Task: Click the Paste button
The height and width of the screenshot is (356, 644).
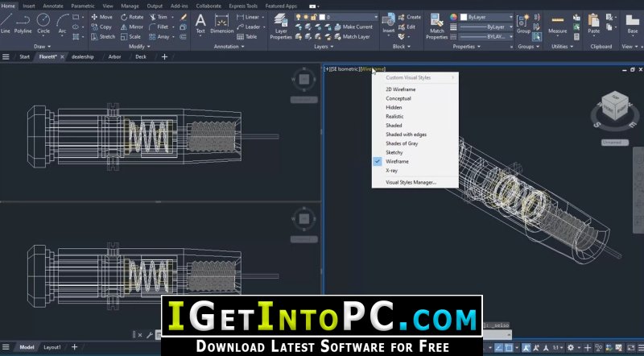Action: pyautogui.click(x=593, y=23)
